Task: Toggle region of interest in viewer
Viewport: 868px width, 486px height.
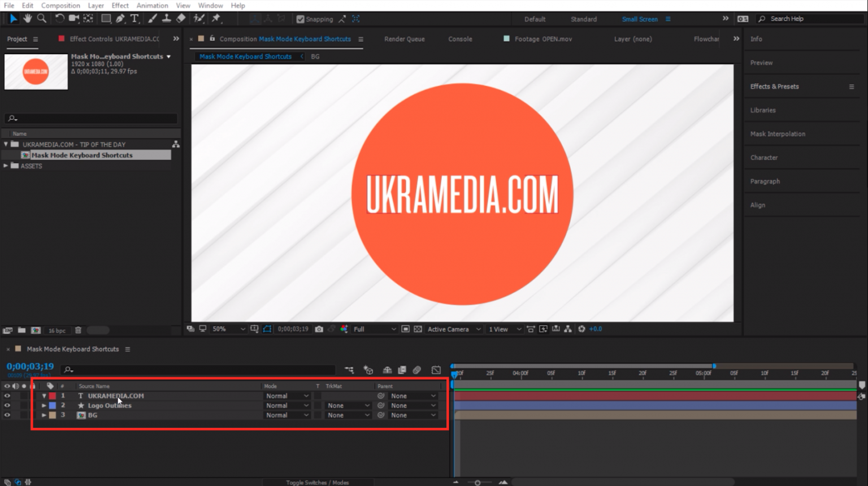Action: 405,329
